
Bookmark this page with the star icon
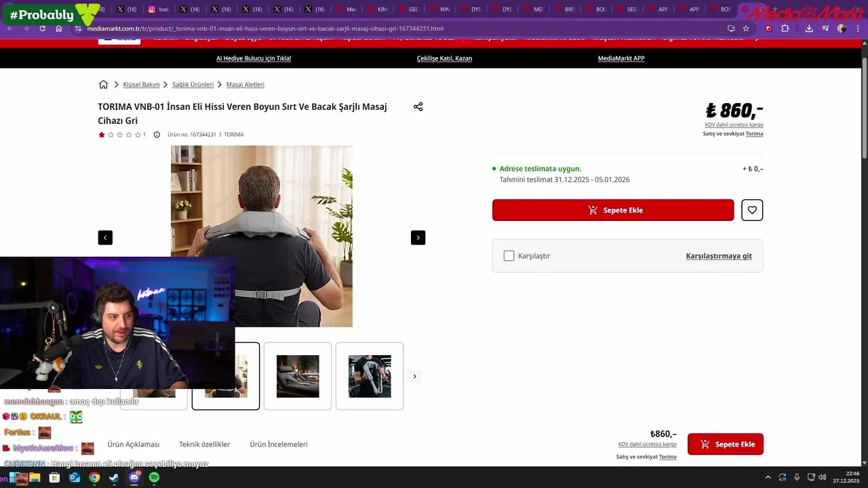click(746, 28)
